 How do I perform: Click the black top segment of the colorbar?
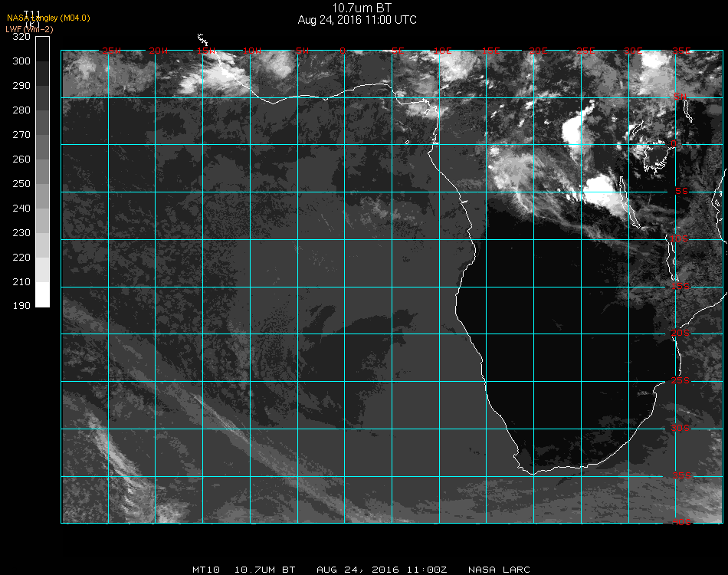pyautogui.click(x=42, y=49)
